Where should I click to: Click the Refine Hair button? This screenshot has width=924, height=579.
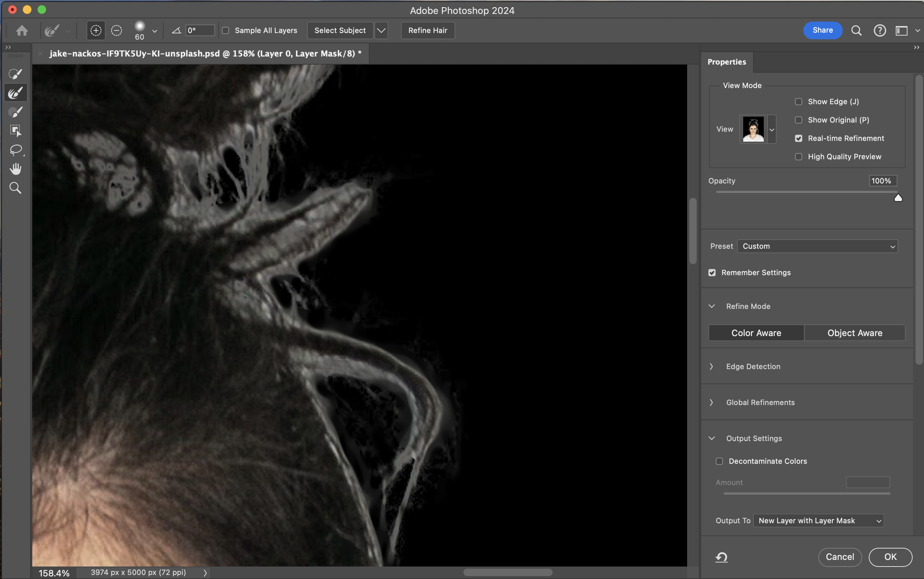click(428, 30)
